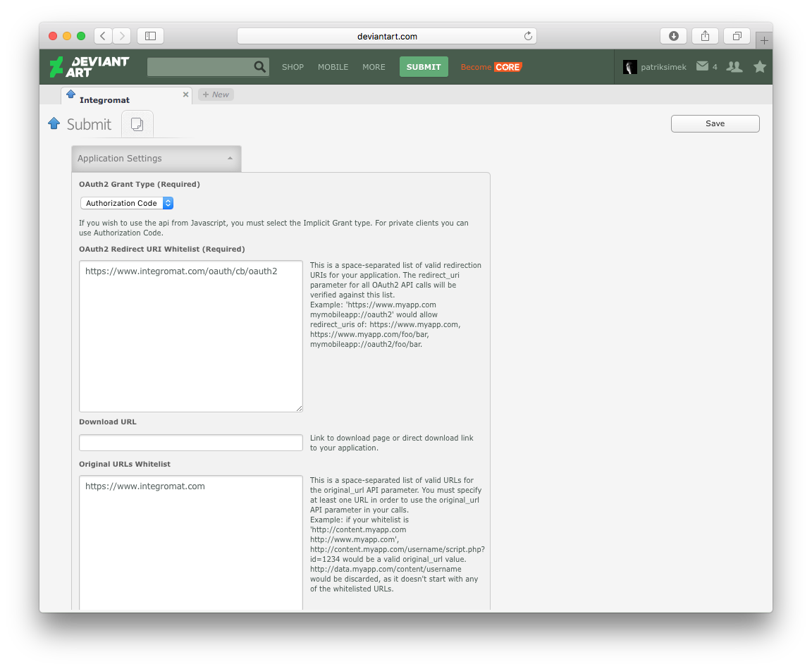This screenshot has height=669, width=812.
Task: Click the Original URLs Whitelist label
Action: coord(125,464)
